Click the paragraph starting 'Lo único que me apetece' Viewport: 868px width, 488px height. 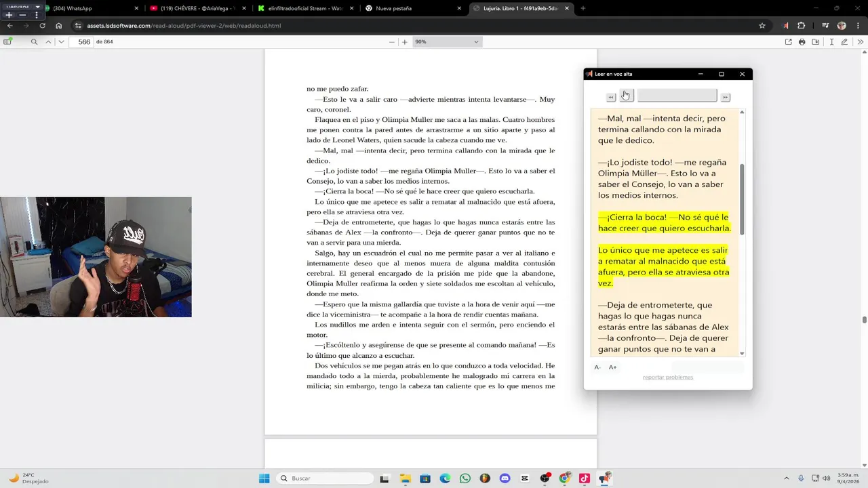tap(664, 266)
